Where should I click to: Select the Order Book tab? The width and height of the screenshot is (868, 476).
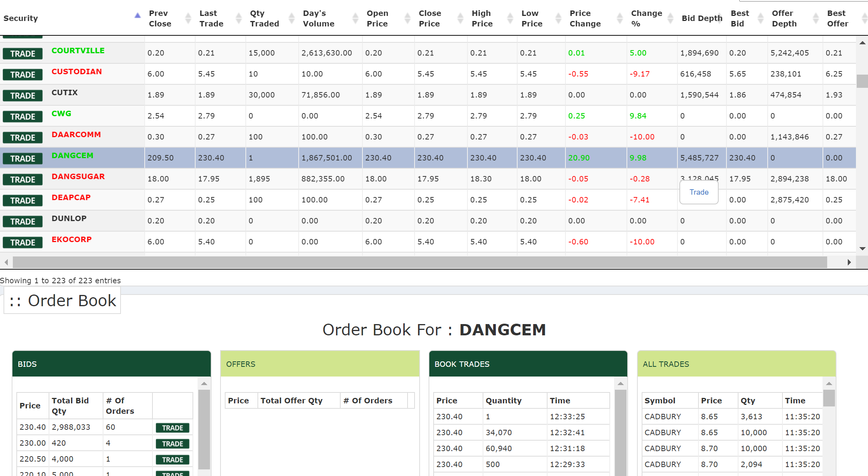[62, 300]
